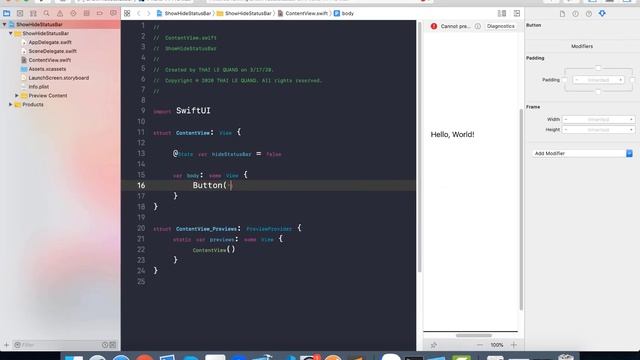Viewport: 640px width, 360px height.
Task: Toggle the leading padding checkbox
Action: click(x=565, y=80)
